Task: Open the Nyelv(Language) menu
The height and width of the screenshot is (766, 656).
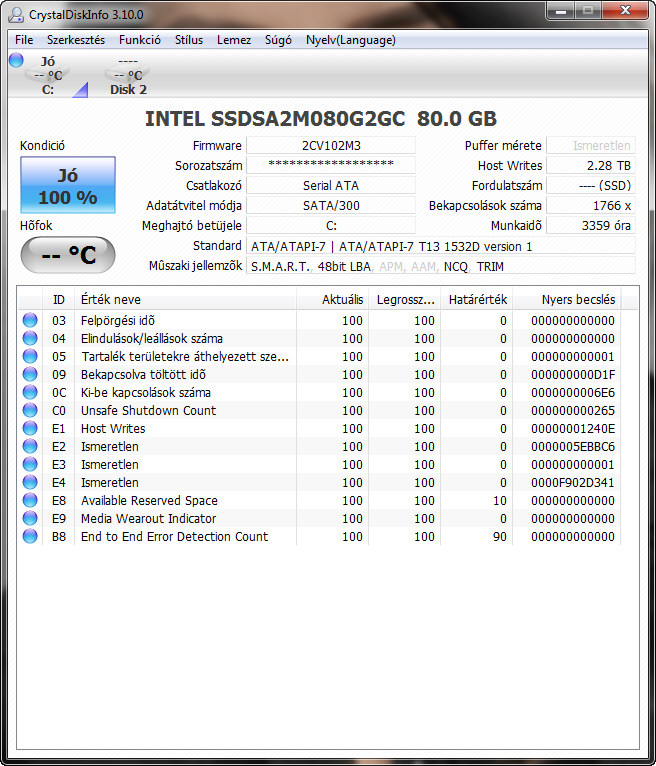Action: click(x=351, y=40)
